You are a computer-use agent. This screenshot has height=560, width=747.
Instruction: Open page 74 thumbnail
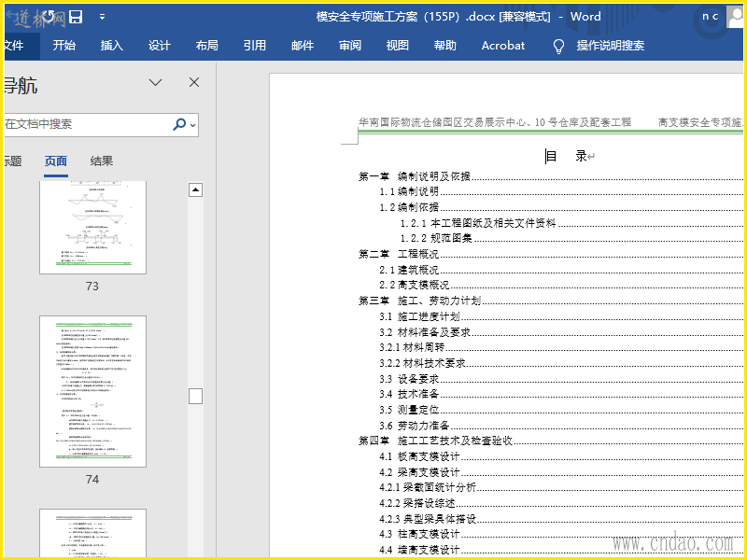pyautogui.click(x=92, y=391)
